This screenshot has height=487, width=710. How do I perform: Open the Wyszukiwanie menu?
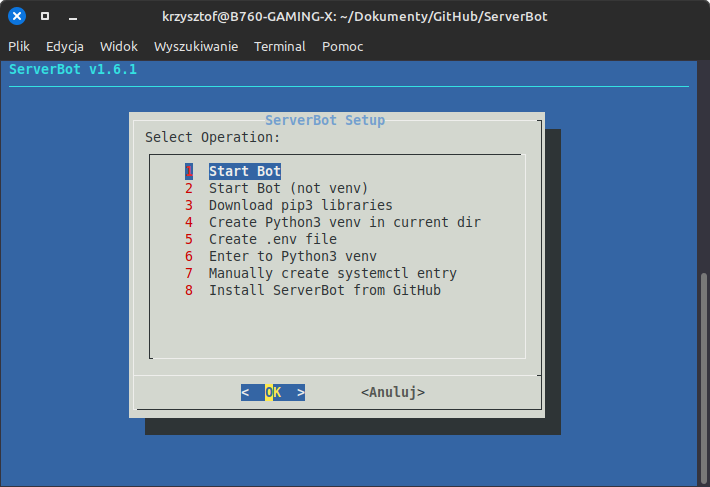click(196, 47)
